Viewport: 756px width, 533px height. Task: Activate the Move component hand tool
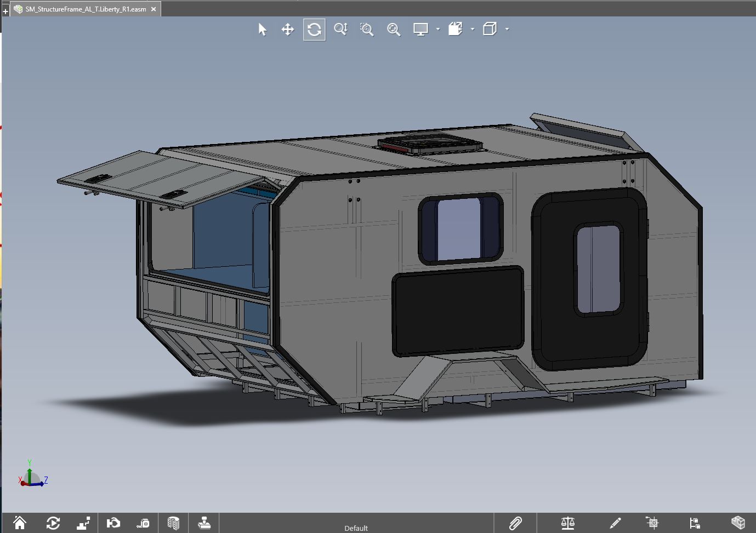(x=113, y=523)
